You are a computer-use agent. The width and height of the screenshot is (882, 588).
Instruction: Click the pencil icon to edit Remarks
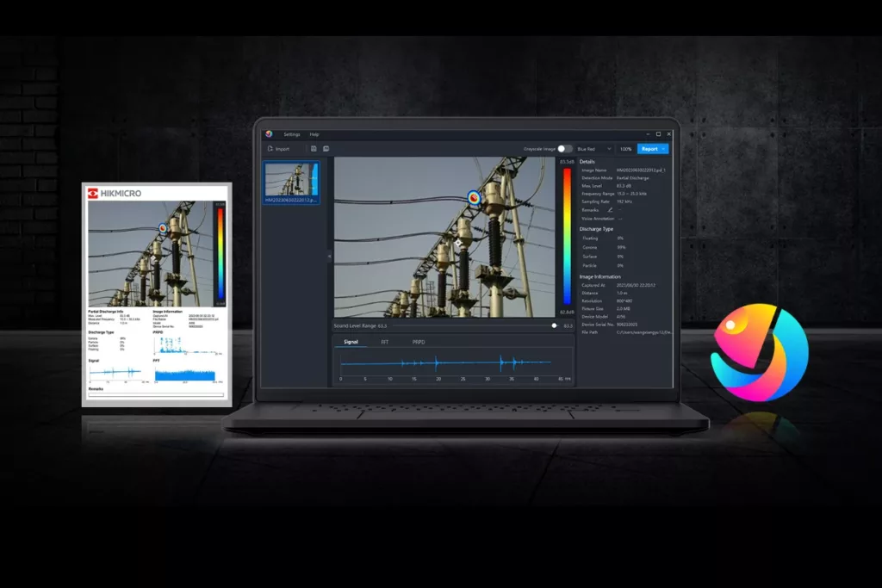[x=611, y=209]
